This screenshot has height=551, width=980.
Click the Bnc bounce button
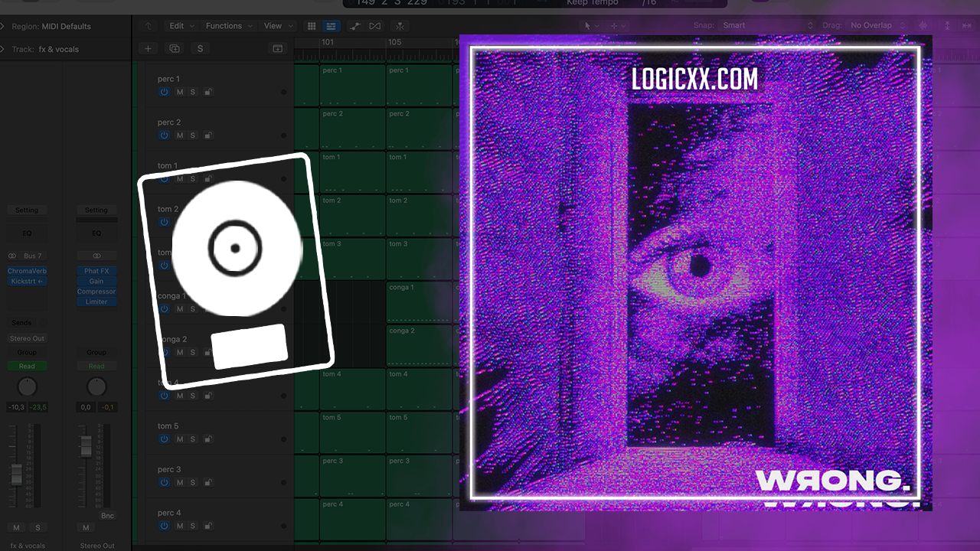[107, 516]
